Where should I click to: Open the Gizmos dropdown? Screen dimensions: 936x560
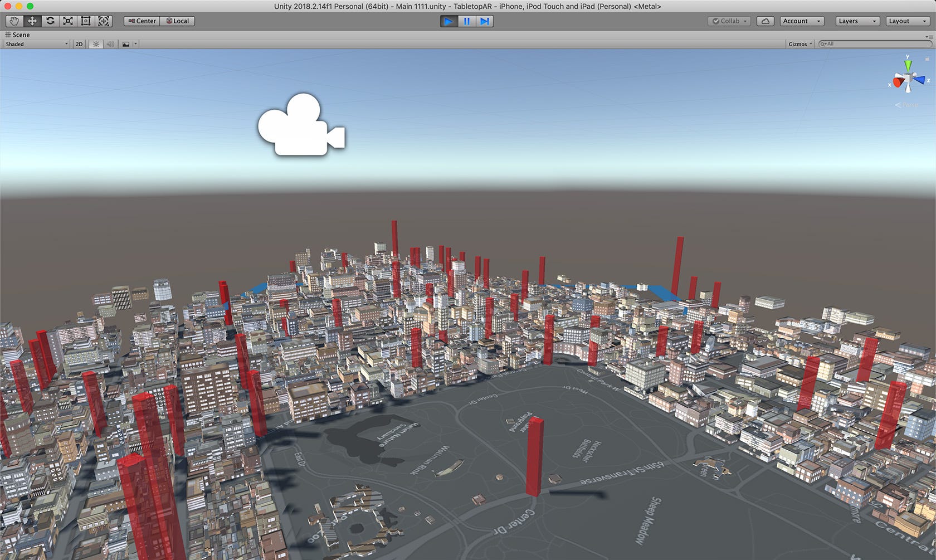(x=800, y=44)
